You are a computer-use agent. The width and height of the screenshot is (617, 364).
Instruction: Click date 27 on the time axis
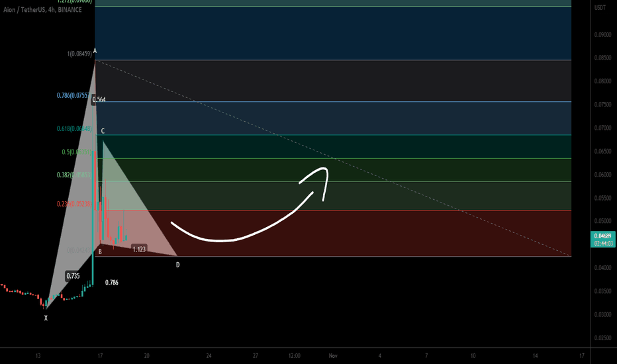256,356
